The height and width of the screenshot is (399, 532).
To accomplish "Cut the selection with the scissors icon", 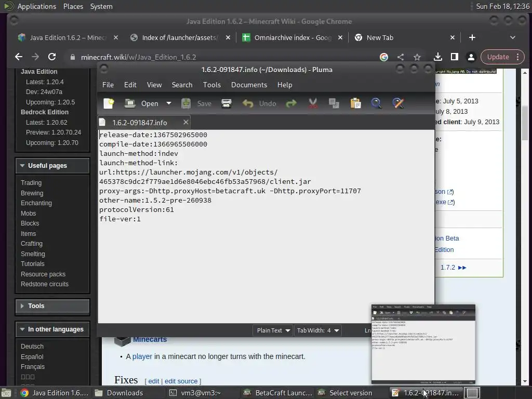I will coord(313,103).
